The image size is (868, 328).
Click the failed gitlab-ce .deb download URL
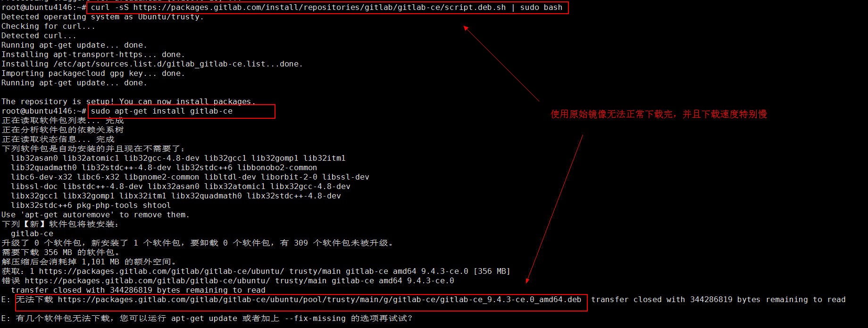(319, 300)
